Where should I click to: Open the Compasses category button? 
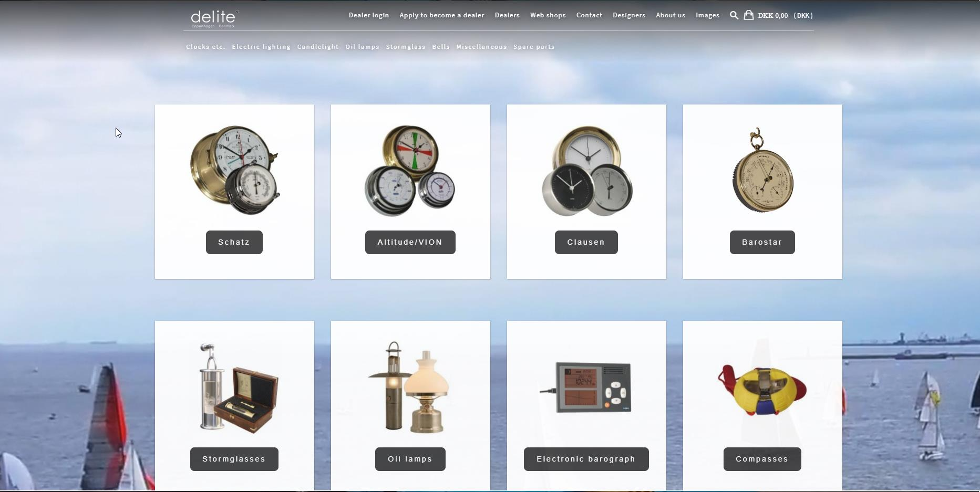pos(762,459)
